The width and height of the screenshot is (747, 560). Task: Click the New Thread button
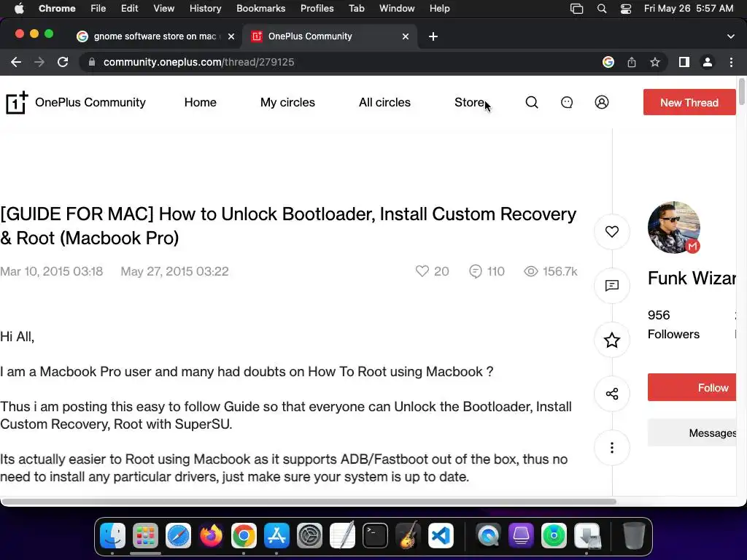click(689, 102)
